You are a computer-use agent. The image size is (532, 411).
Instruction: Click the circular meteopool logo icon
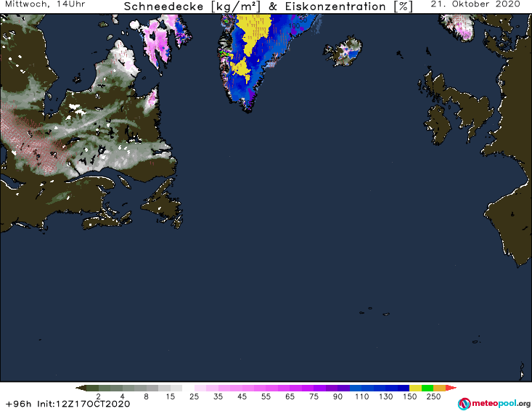pos(464,404)
